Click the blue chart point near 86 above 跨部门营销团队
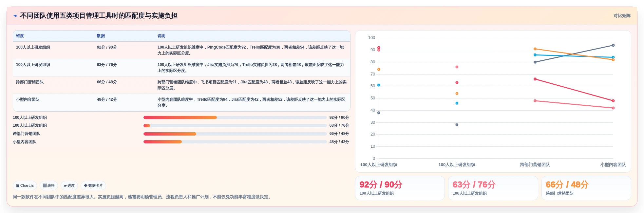644x213 pixels. [535, 55]
